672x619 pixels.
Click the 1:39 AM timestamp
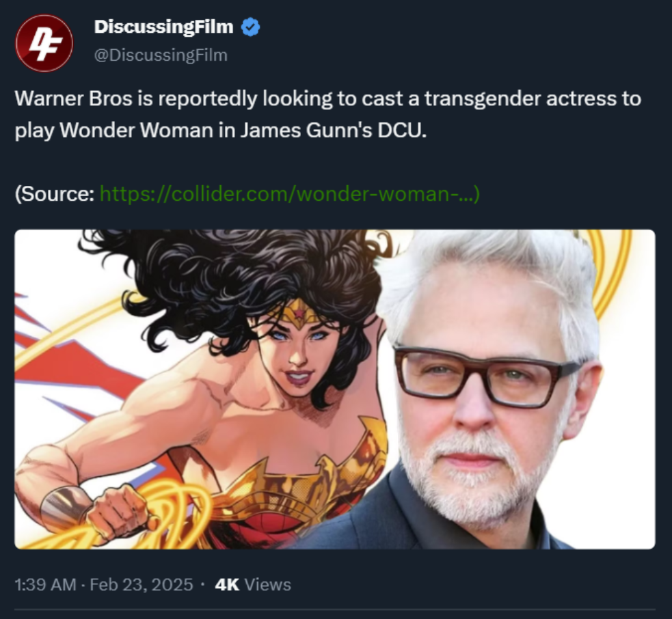(45, 585)
